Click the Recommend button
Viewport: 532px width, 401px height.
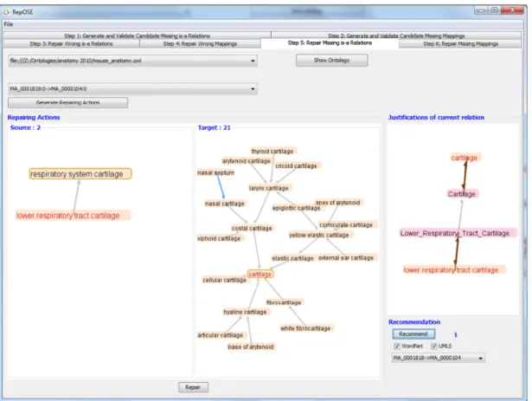(x=413, y=334)
